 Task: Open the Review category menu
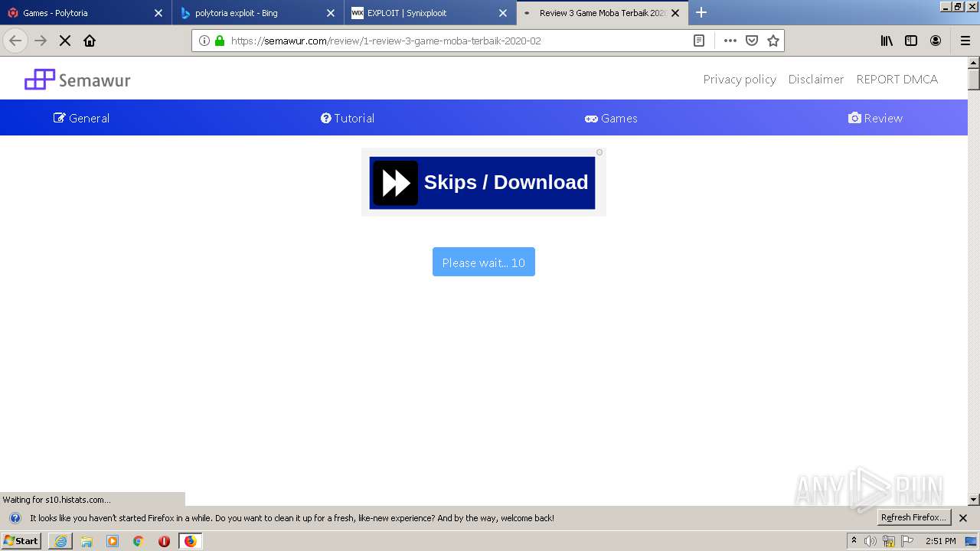875,118
